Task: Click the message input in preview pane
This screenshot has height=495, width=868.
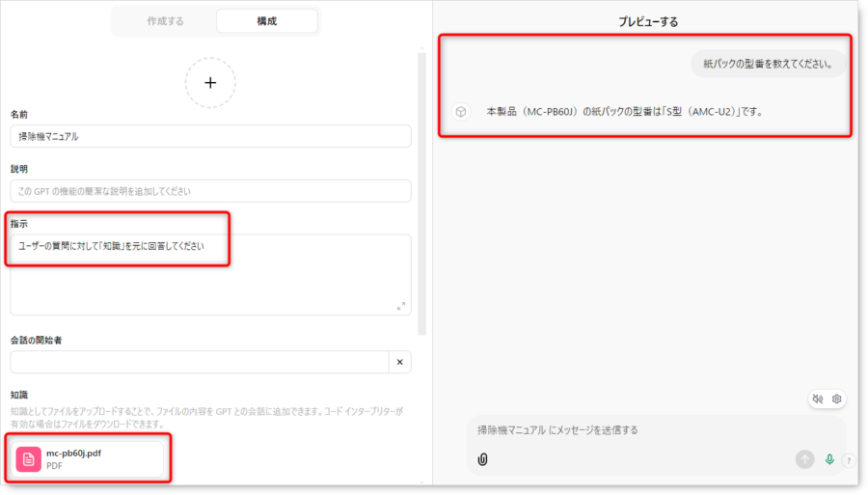Action: (656, 430)
